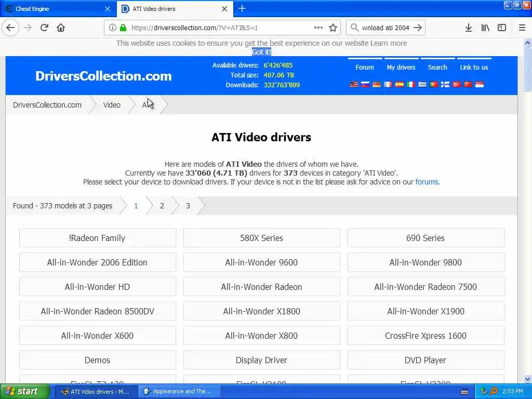Go to DriversCollection.com breadcrumb
Image resolution: width=532 pixels, height=399 pixels.
click(47, 105)
